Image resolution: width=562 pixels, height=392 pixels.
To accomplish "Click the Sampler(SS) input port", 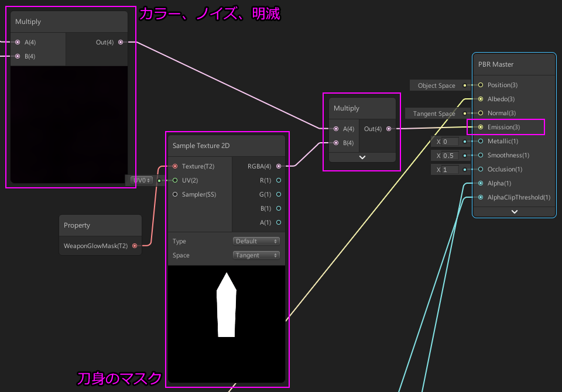I will tap(175, 195).
